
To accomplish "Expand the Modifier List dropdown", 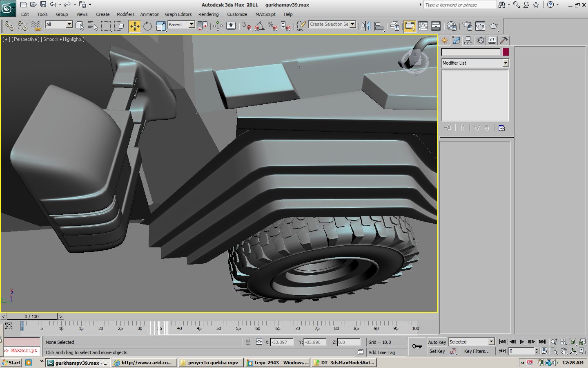I will 506,63.
